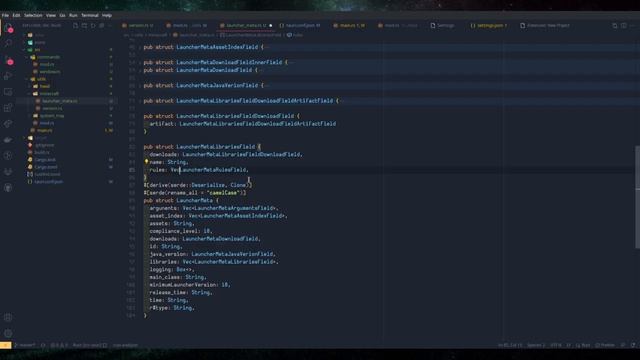Viewport: 640px width, 360px height.
Task: Open the Extensions view in the activity bar
Action: click(8, 108)
